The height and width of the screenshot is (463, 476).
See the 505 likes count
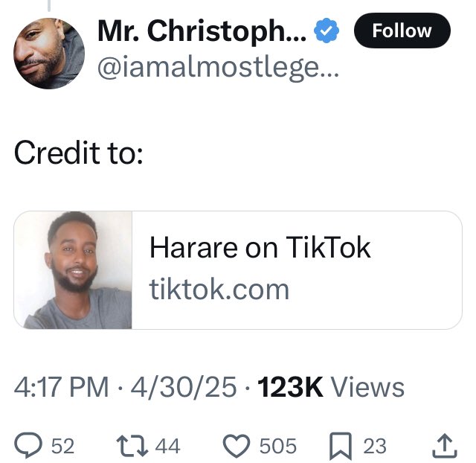(x=277, y=446)
